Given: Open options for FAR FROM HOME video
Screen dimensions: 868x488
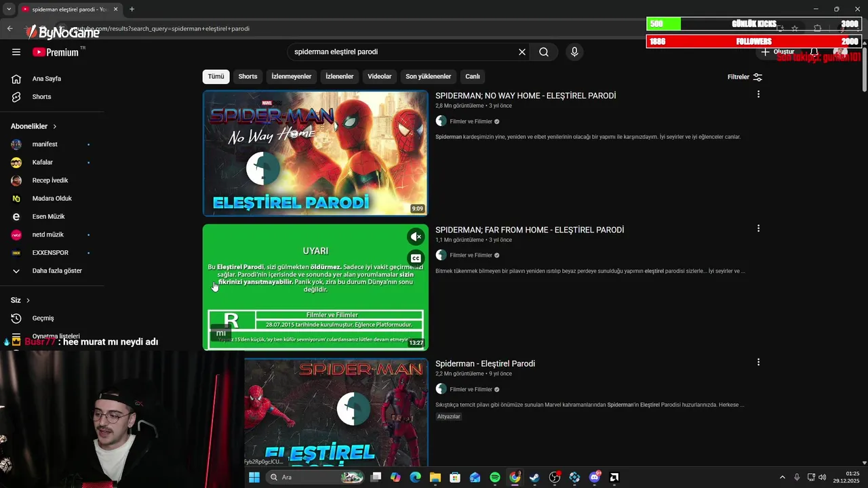Looking at the screenshot, I should point(758,229).
